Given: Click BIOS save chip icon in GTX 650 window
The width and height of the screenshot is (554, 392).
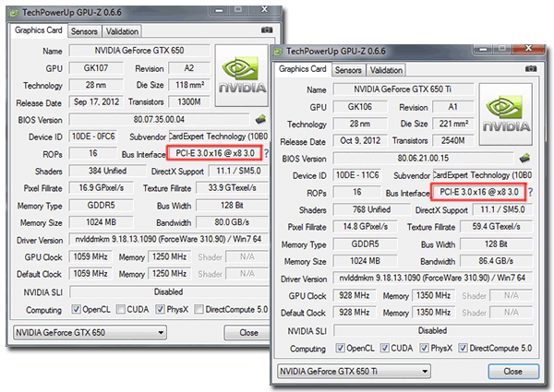Looking at the screenshot, I should pyautogui.click(x=260, y=119).
